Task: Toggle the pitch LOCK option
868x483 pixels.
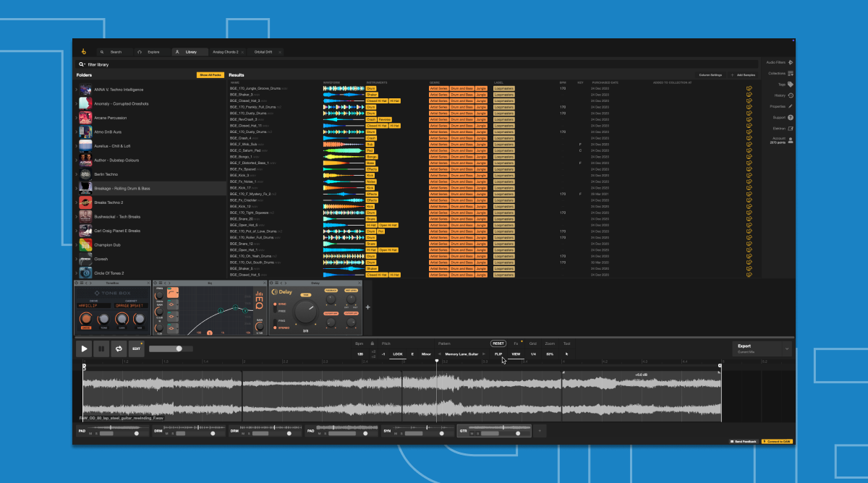Action: (x=397, y=354)
